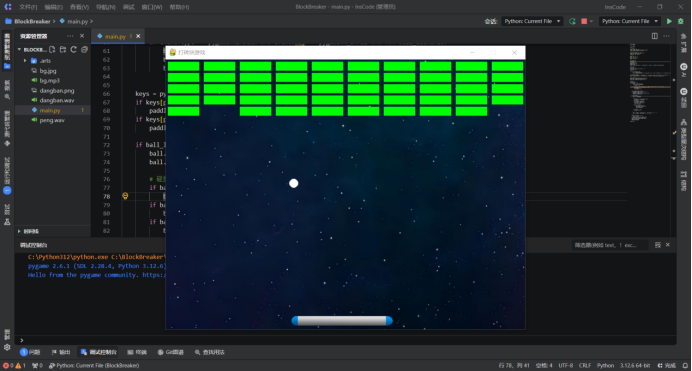This screenshot has height=371, width=692.
Task: Collapse all folders in explorer header
Action: click(84, 49)
